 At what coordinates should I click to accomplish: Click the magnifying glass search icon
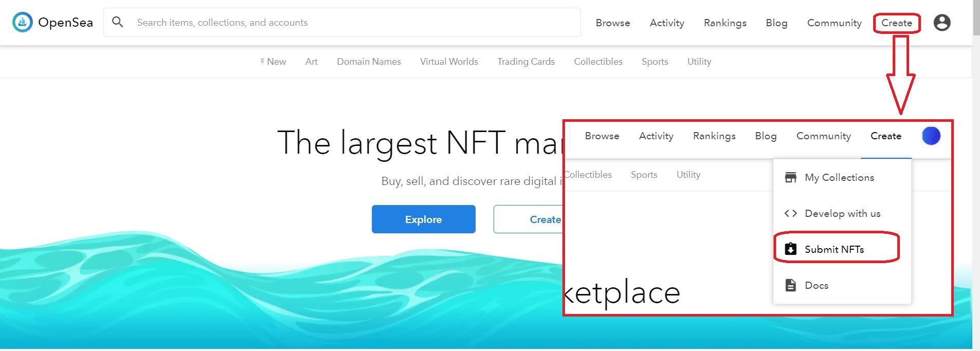(x=118, y=22)
